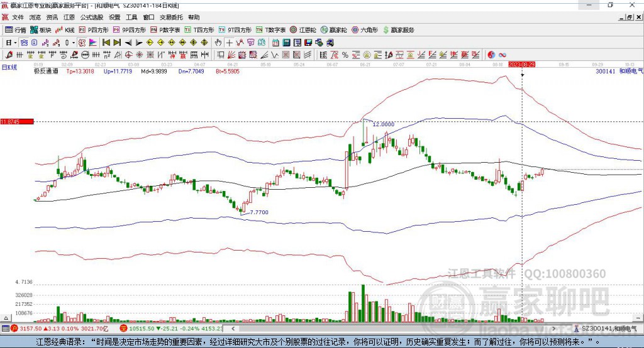
Task: Open the 江恩 menu
Action: coord(69,17)
